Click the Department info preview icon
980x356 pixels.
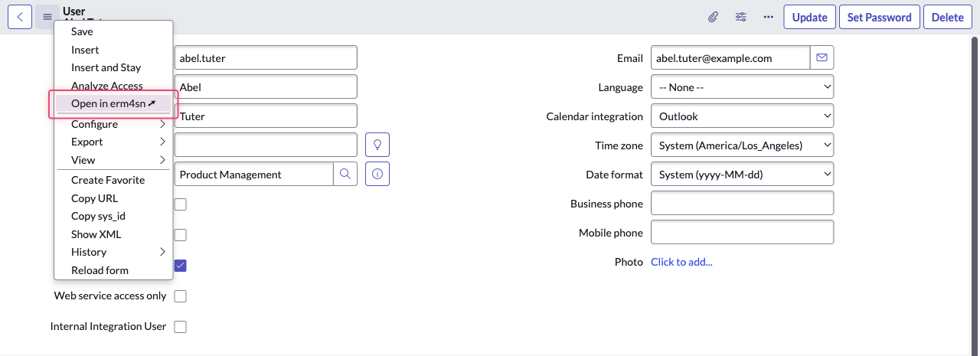click(377, 175)
